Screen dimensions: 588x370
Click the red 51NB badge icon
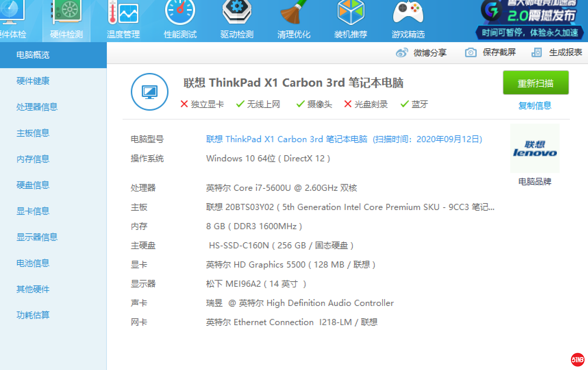click(x=578, y=360)
